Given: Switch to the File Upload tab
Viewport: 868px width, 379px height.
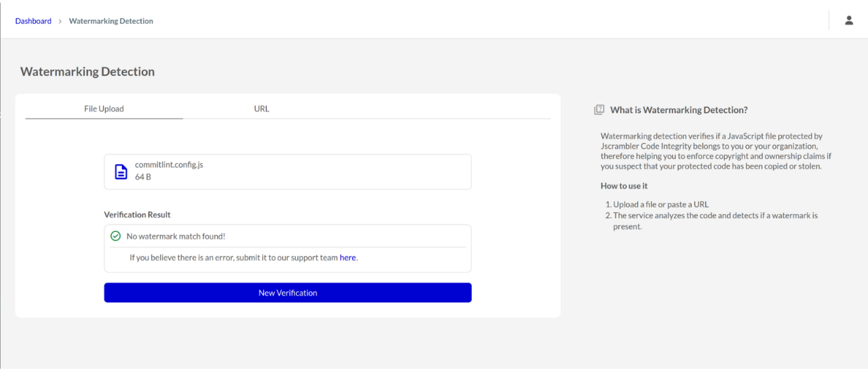Looking at the screenshot, I should click(104, 108).
